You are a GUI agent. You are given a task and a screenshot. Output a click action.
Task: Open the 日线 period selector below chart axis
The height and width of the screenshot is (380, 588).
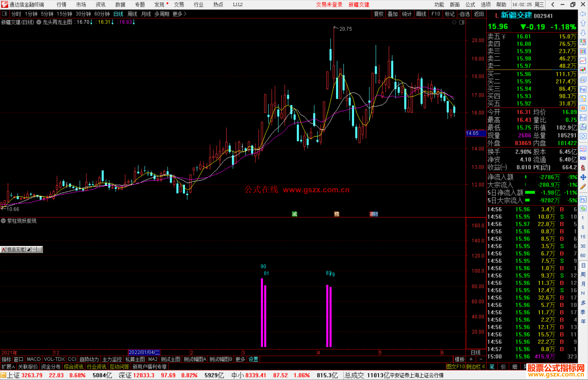(x=476, y=352)
